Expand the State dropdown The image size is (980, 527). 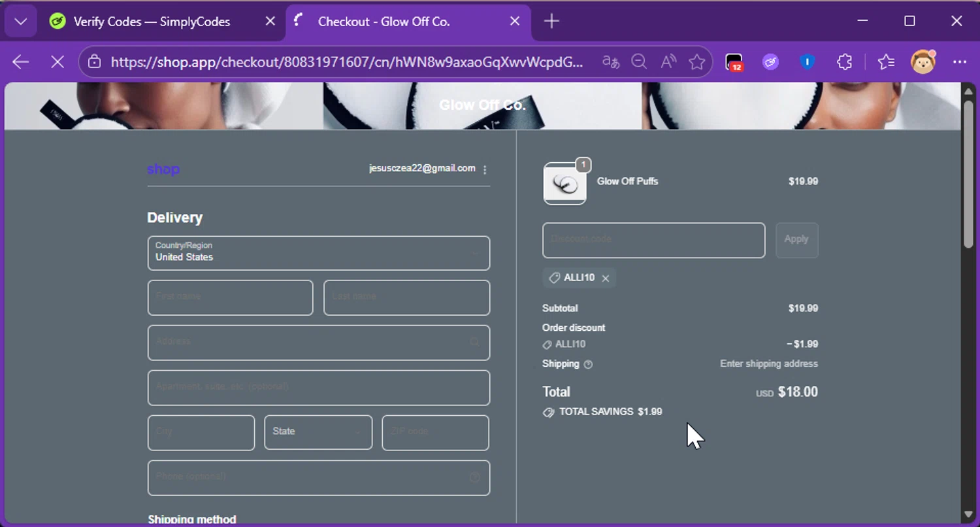point(318,433)
